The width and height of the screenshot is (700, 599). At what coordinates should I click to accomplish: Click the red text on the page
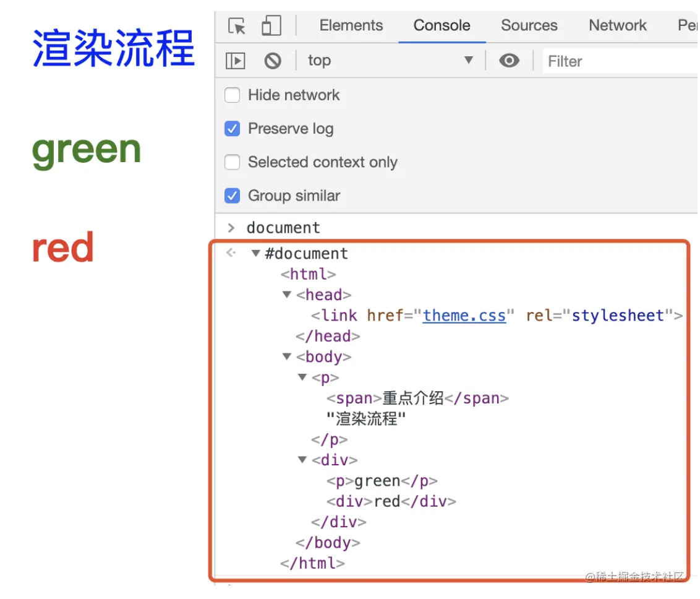coord(62,248)
